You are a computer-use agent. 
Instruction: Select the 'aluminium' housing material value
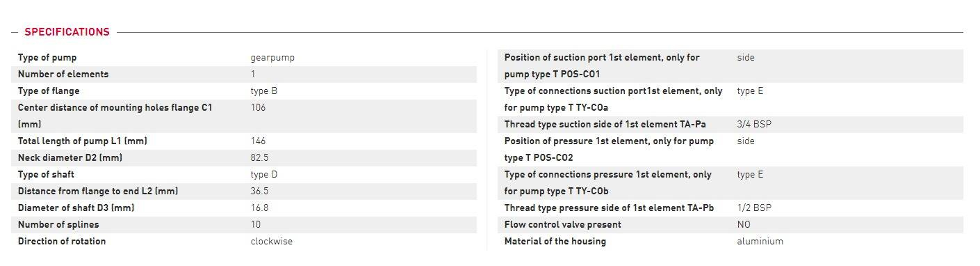760,242
